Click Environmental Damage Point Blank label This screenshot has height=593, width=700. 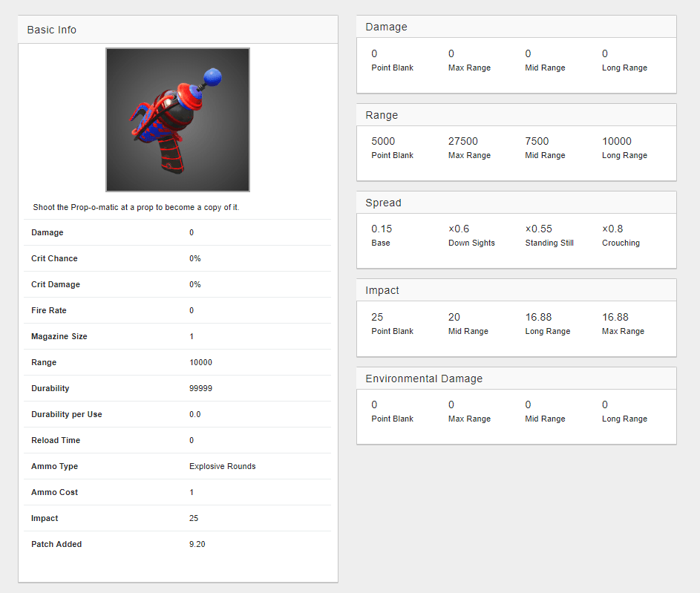[392, 419]
